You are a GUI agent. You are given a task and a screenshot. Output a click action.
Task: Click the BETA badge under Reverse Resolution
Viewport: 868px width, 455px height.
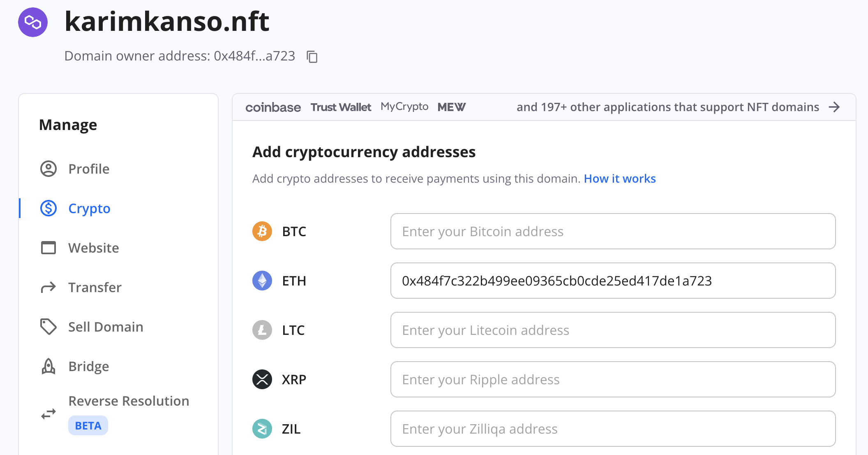88,425
